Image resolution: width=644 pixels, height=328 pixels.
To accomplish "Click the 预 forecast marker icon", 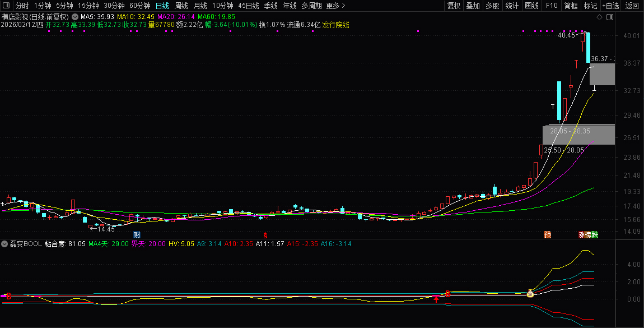I will click(547, 235).
